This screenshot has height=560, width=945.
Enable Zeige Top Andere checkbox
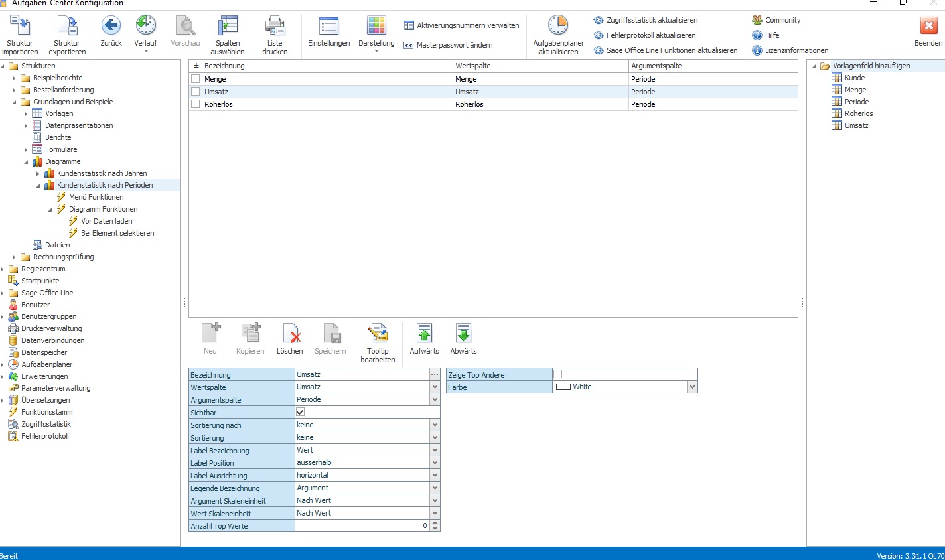tap(557, 374)
